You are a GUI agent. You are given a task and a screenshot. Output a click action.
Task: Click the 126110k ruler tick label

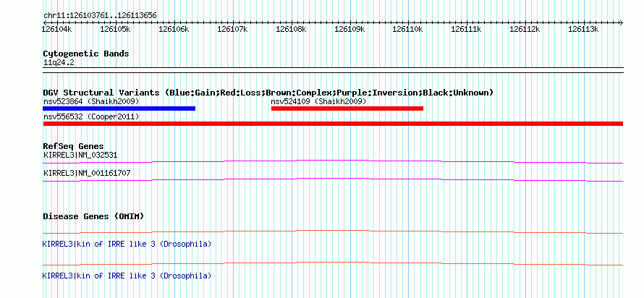[408, 29]
